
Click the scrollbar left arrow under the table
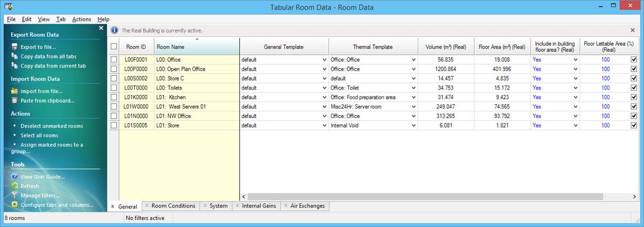tap(244, 197)
